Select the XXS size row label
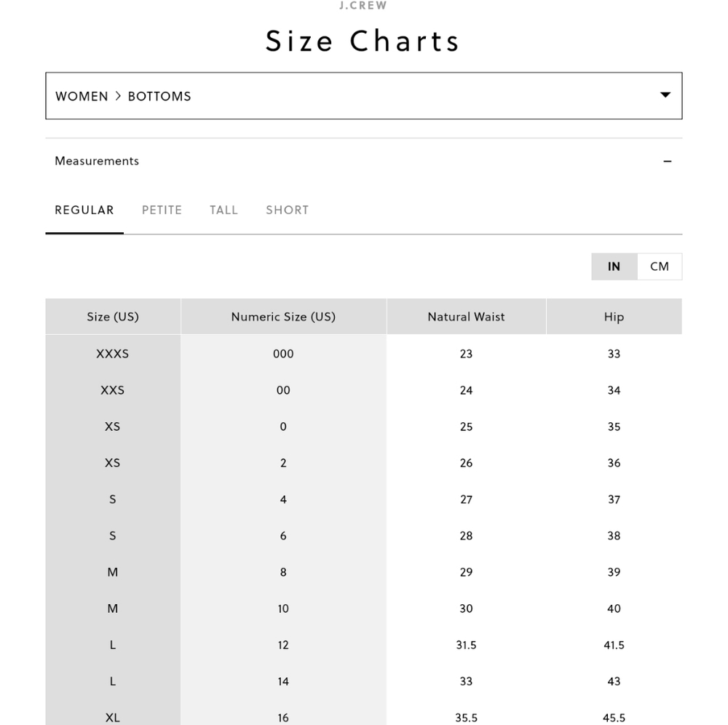Viewport: 728px width, 725px height. [112, 390]
